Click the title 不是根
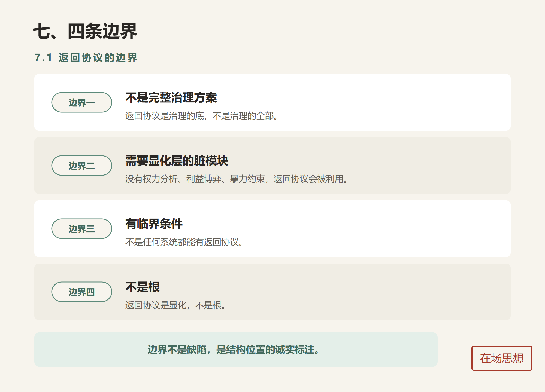This screenshot has width=545, height=392. [142, 287]
